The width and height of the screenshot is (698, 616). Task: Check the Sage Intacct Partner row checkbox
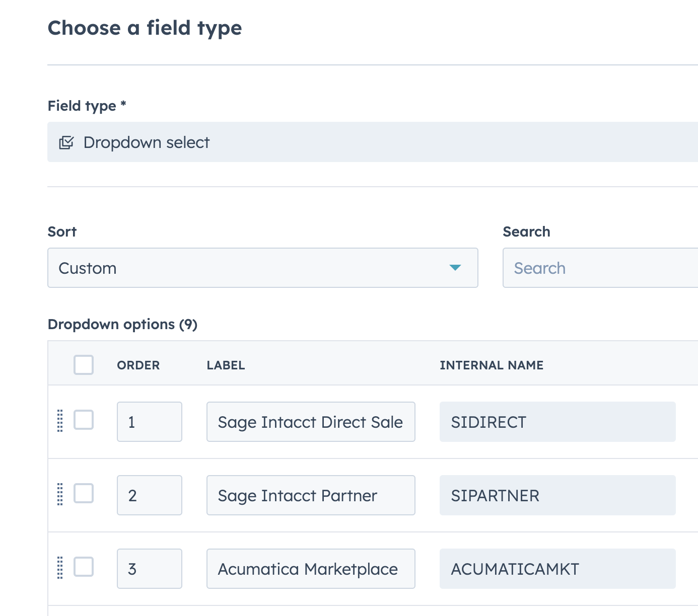(x=84, y=494)
